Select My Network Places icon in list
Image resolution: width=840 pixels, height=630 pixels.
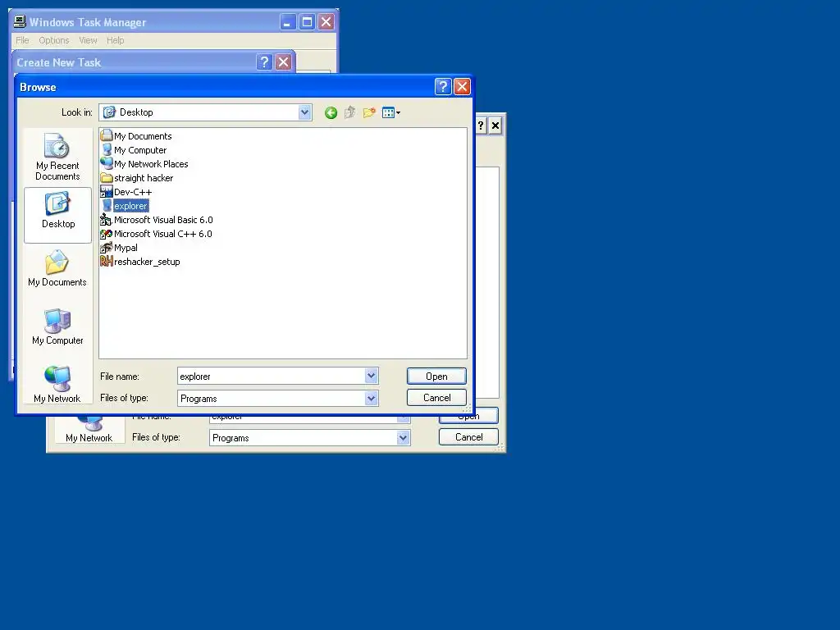(107, 163)
